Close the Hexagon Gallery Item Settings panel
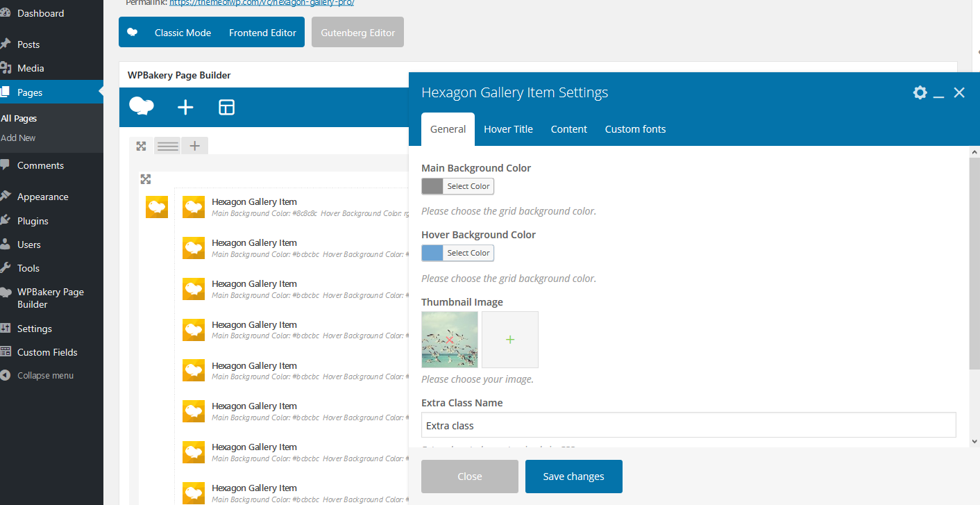This screenshot has width=980, height=505. [x=959, y=92]
